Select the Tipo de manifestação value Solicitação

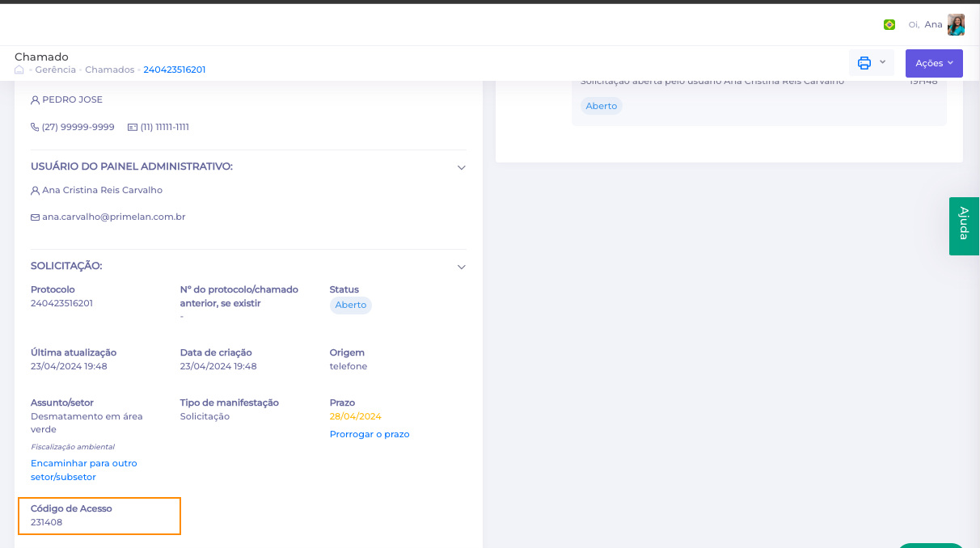click(x=205, y=416)
